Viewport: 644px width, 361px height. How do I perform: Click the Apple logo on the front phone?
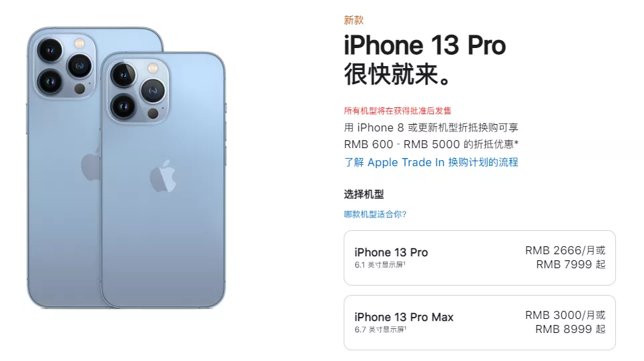coord(163,176)
